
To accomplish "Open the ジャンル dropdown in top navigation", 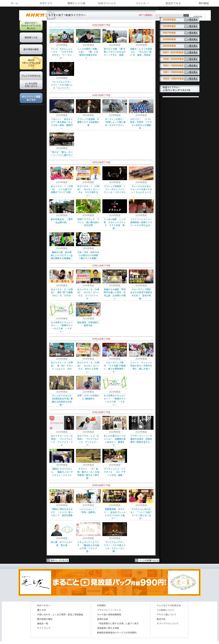I will (x=142, y=3).
